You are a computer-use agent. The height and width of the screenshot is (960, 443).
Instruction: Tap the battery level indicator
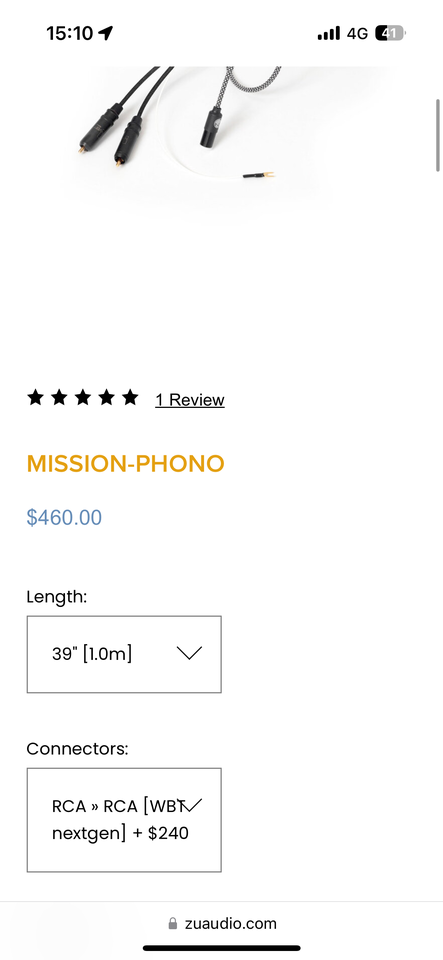click(390, 33)
